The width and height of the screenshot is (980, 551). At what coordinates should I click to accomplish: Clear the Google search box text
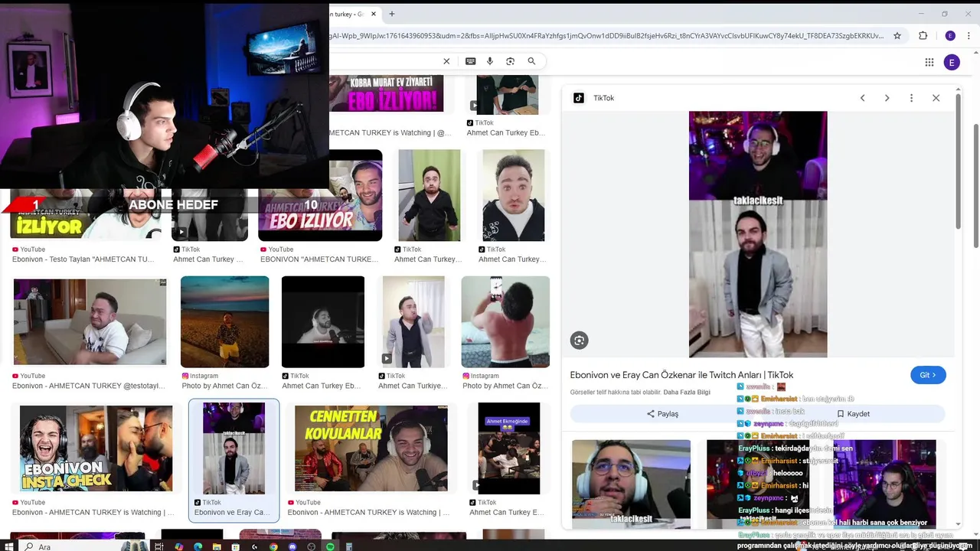pyautogui.click(x=446, y=61)
